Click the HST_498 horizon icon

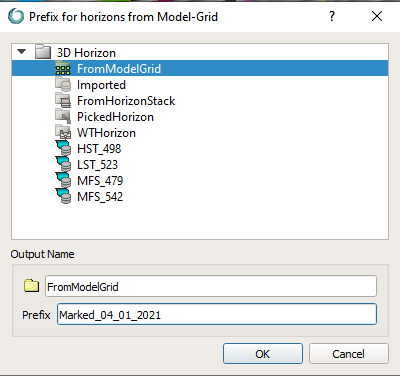[x=63, y=149]
